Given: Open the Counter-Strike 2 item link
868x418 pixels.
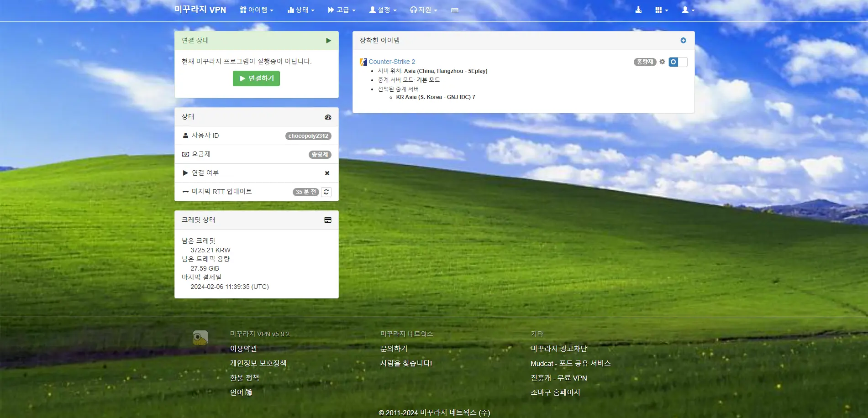Looking at the screenshot, I should (x=392, y=62).
